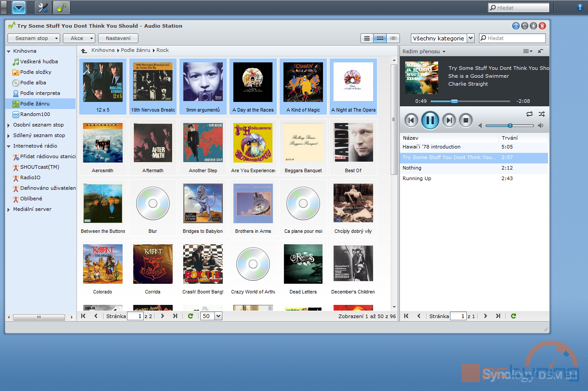This screenshot has height=391, width=588.
Task: Select Podle interpreta in the sidebar
Action: pyautogui.click(x=40, y=93)
